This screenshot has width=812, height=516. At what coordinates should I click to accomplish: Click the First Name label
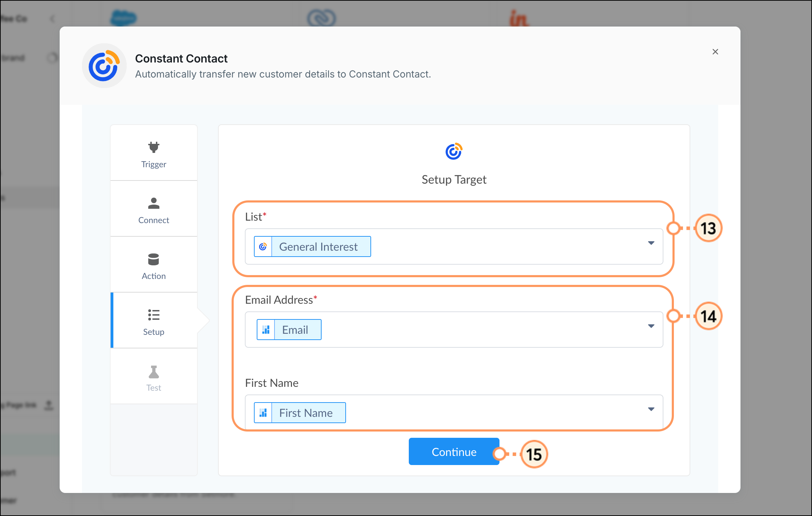[272, 383]
